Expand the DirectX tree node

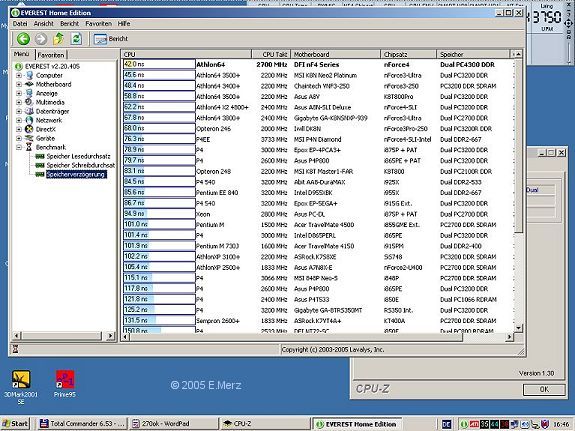19,129
